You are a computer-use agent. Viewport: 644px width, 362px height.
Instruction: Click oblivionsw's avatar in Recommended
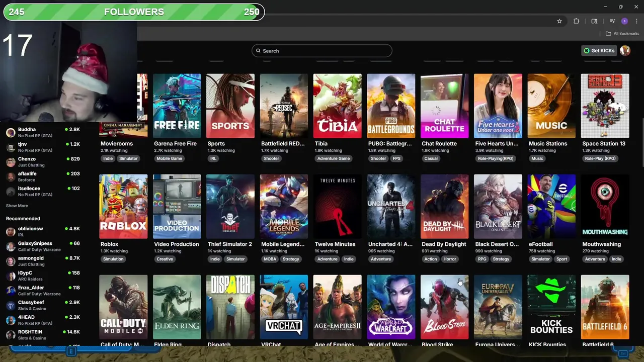click(11, 232)
